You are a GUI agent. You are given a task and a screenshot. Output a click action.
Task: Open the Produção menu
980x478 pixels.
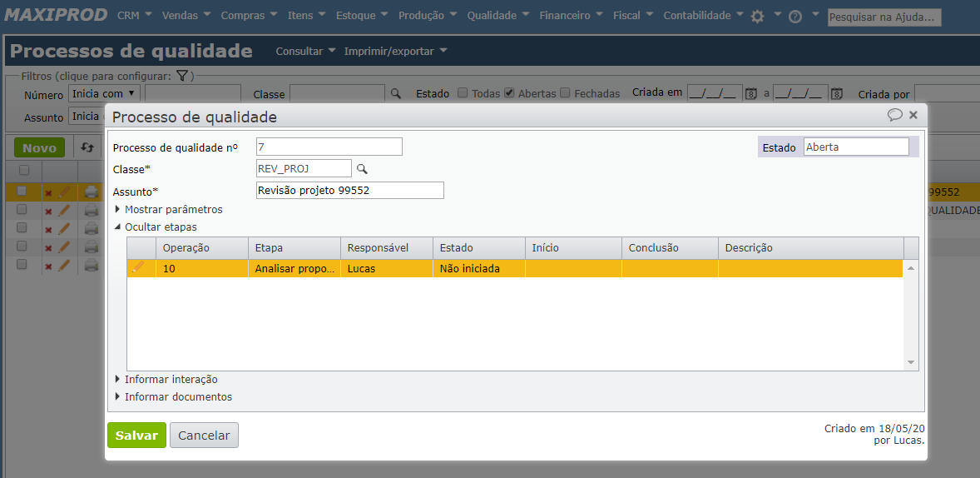[x=428, y=16]
